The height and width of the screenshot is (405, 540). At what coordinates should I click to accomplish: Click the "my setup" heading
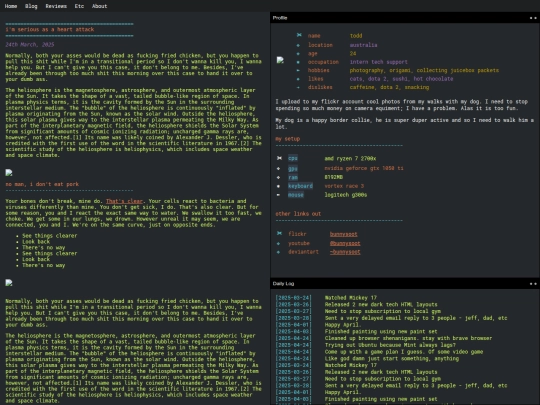[288, 139]
